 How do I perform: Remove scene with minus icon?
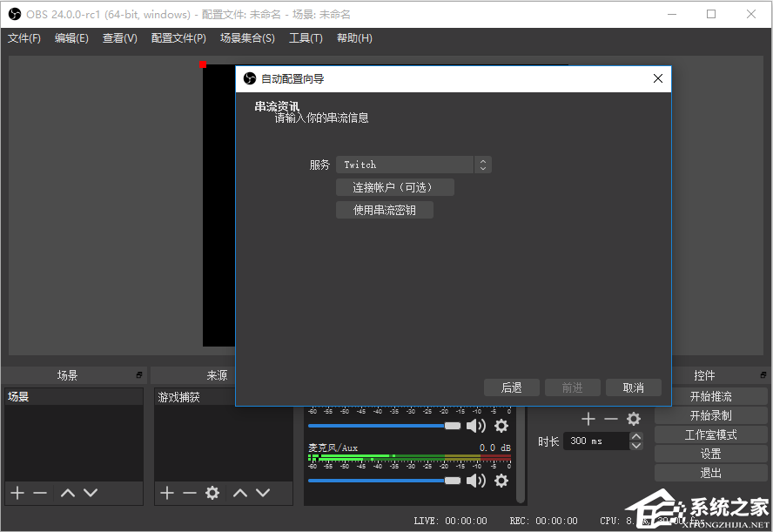point(40,493)
